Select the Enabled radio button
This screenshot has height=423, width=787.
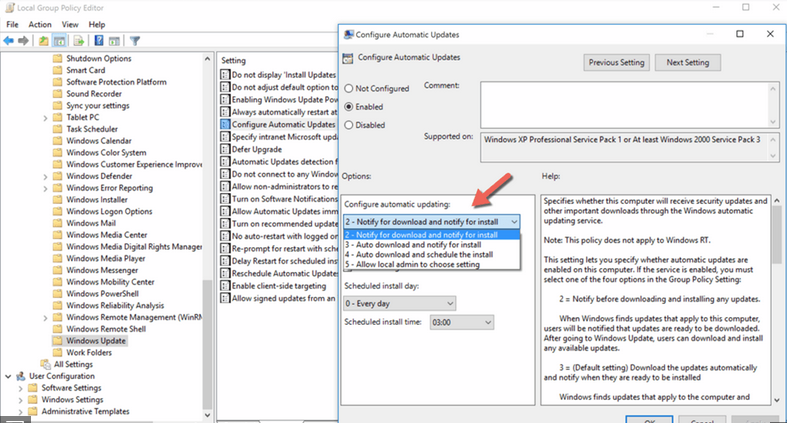pyautogui.click(x=349, y=107)
